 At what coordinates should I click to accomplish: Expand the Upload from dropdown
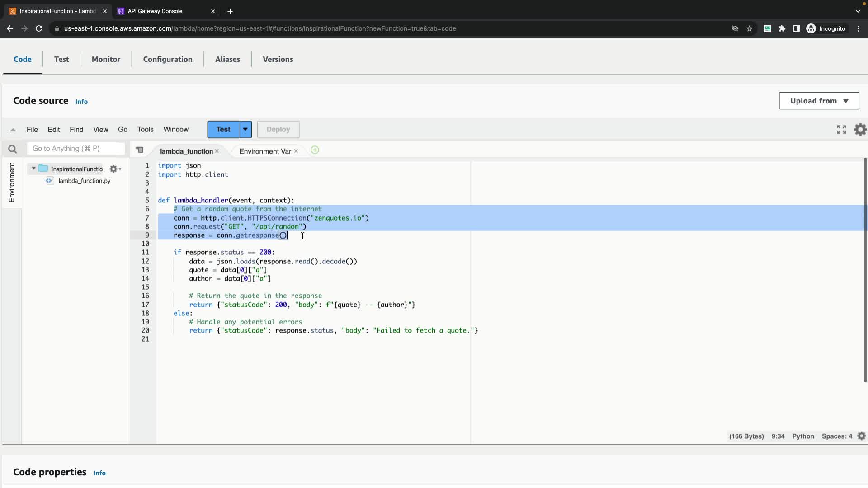(x=819, y=101)
